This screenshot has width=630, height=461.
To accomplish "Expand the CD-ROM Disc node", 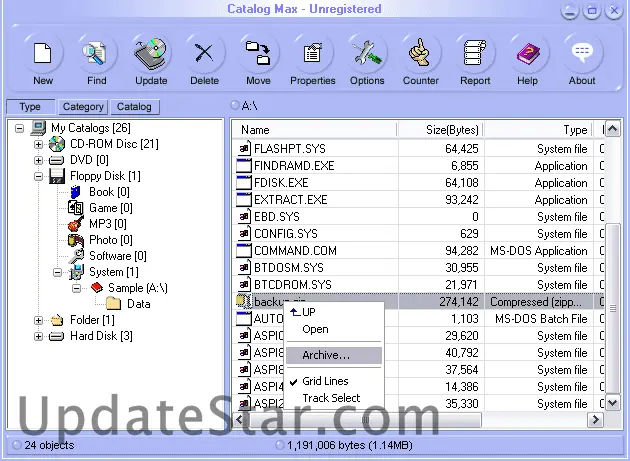I will point(38,144).
